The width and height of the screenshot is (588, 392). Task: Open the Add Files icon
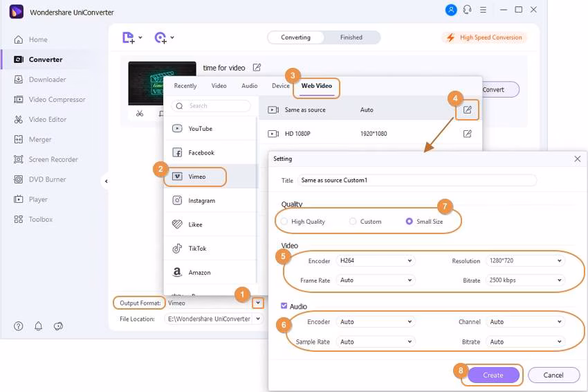tap(128, 37)
